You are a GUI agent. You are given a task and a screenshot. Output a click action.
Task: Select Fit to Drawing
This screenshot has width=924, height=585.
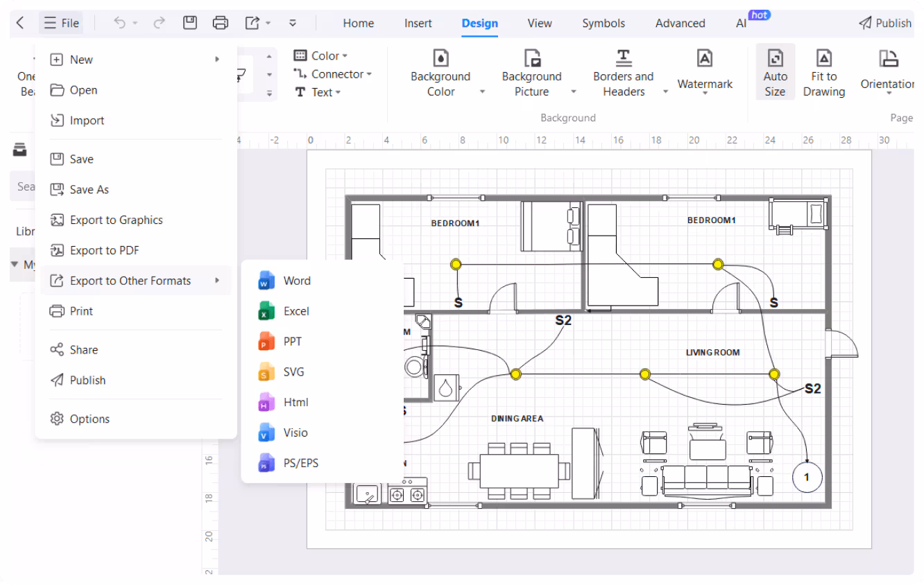(x=823, y=71)
